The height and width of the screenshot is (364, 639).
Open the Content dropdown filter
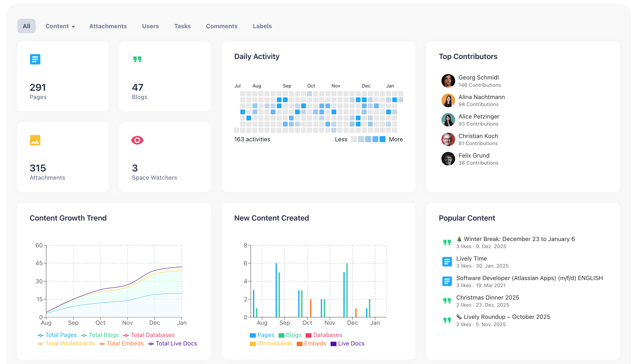click(x=60, y=26)
